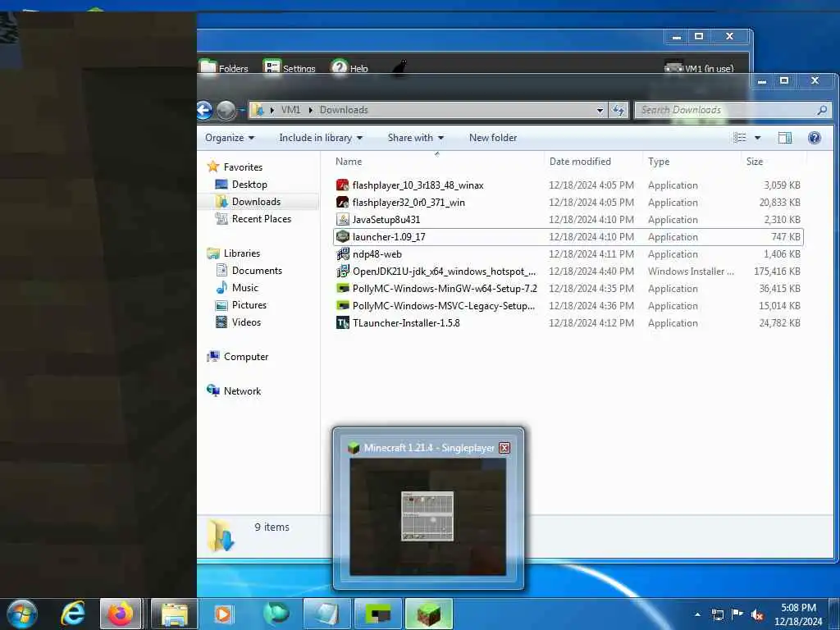Select Favorites in navigation pane
Image resolution: width=840 pixels, height=630 pixels.
pos(243,167)
